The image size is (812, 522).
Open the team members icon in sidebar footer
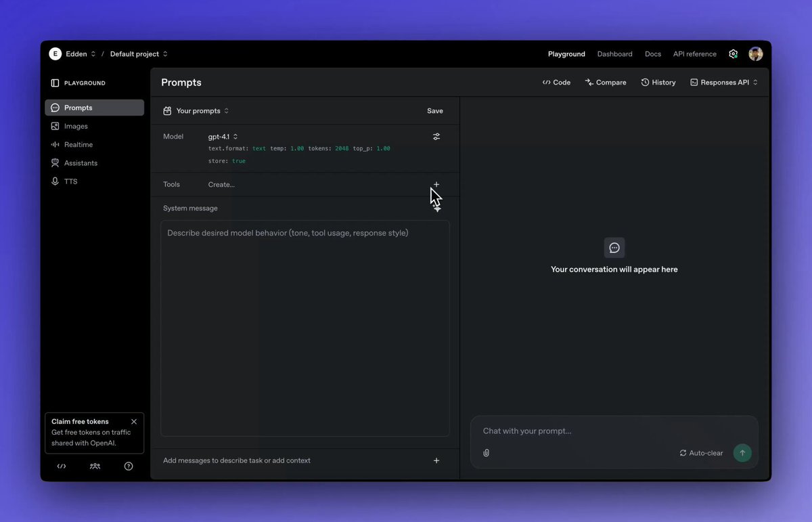coord(95,466)
